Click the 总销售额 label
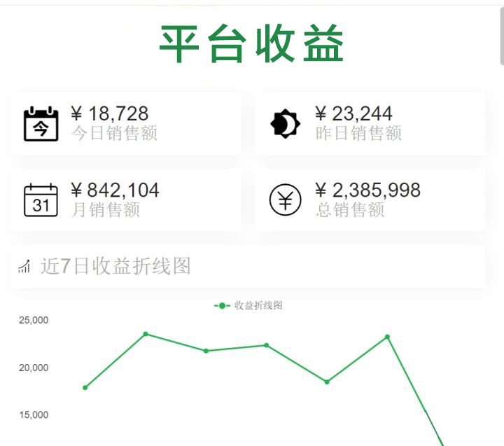Viewport: 504px width, 446px height. click(x=350, y=209)
